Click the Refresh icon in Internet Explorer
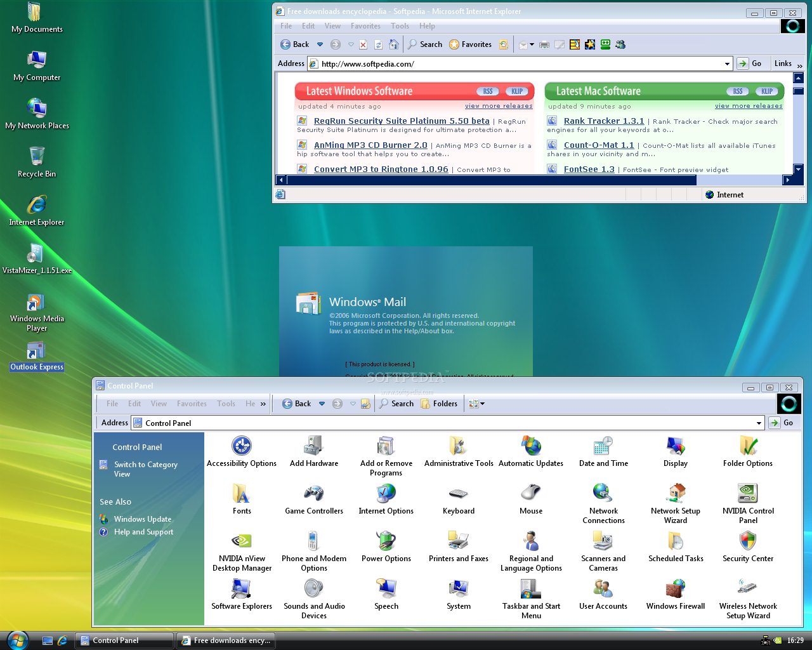This screenshot has width=812, height=650. [378, 44]
